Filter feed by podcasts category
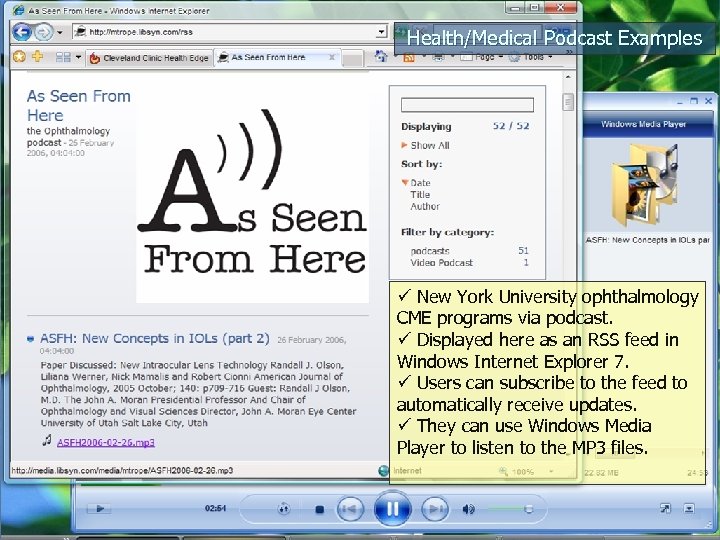 430,251
